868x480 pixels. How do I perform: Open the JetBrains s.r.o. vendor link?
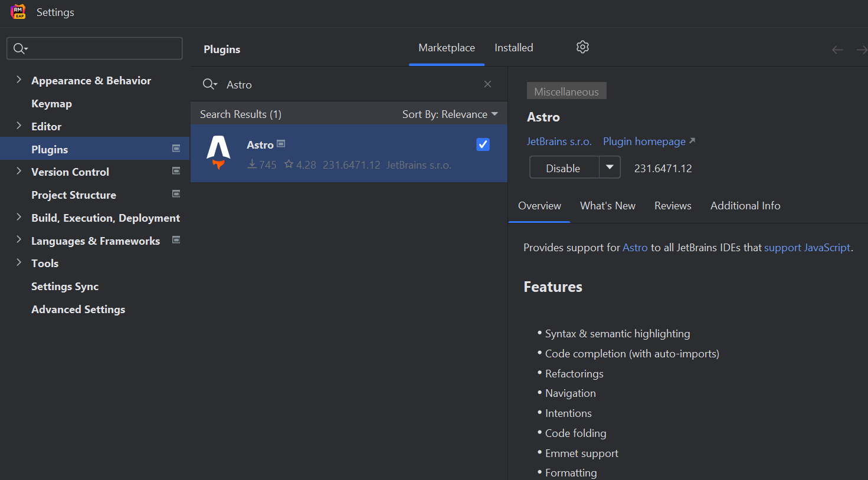(559, 142)
